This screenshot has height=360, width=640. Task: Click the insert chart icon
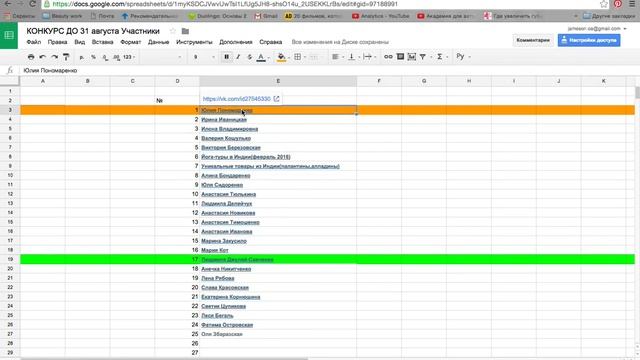pyautogui.click(x=411, y=57)
